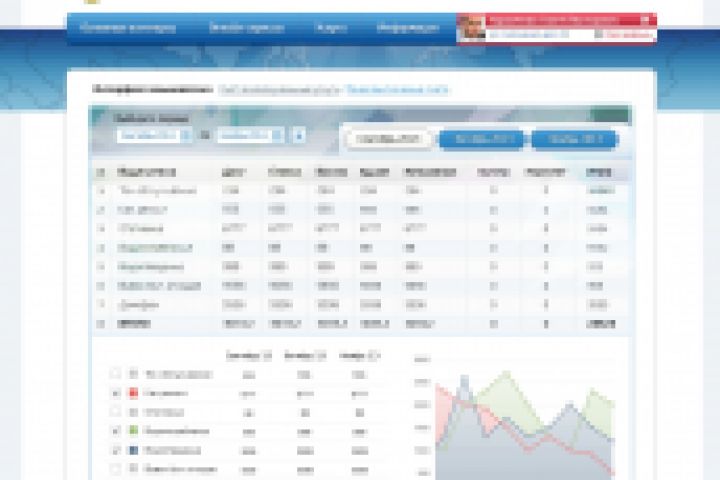Toggle the select-all checkbox in the table header

(x=101, y=173)
